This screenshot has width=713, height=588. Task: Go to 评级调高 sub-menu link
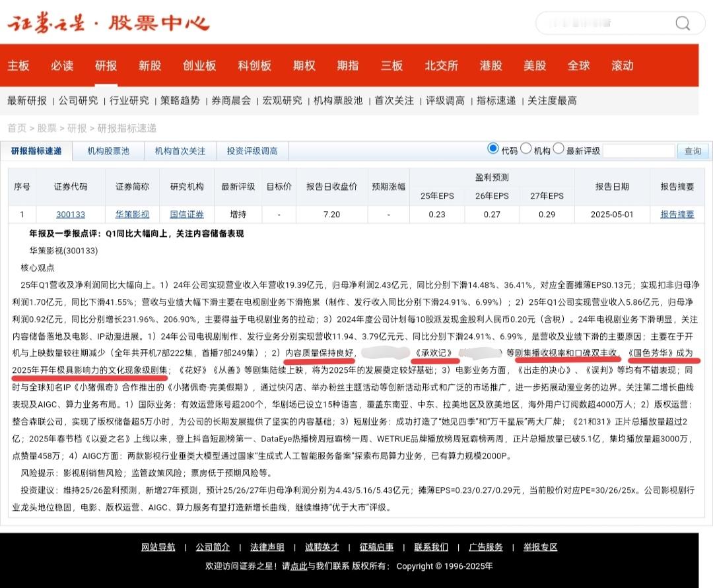coord(445,100)
